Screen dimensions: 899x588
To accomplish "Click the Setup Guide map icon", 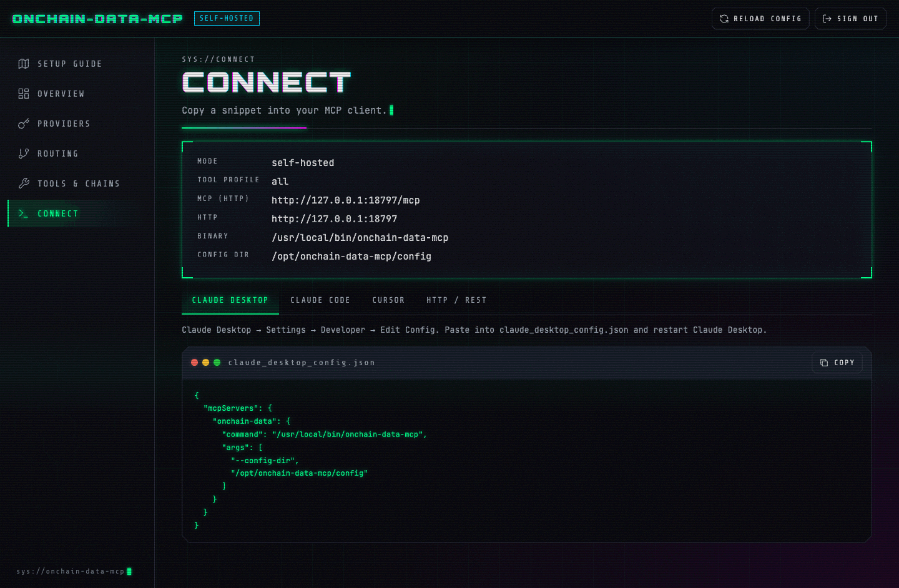I will [24, 64].
